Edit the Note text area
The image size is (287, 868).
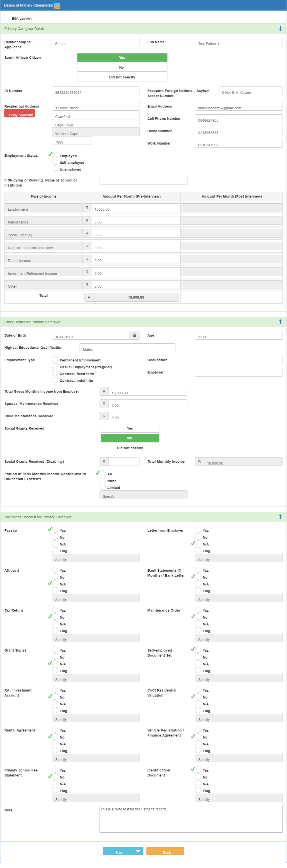pyautogui.click(x=191, y=819)
